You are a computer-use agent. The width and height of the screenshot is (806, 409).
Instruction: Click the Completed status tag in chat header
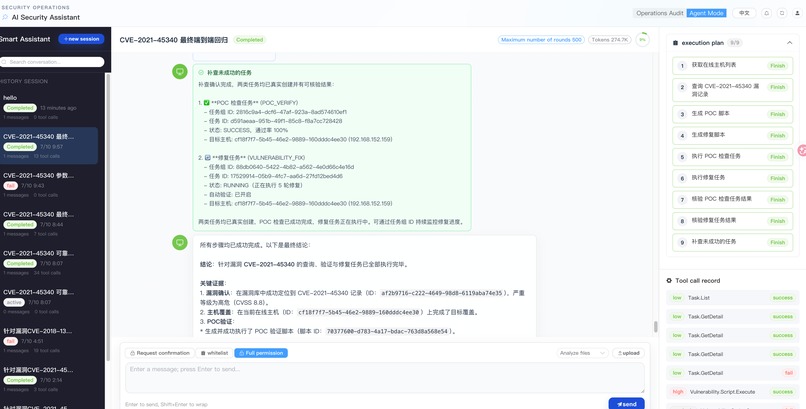pyautogui.click(x=249, y=40)
